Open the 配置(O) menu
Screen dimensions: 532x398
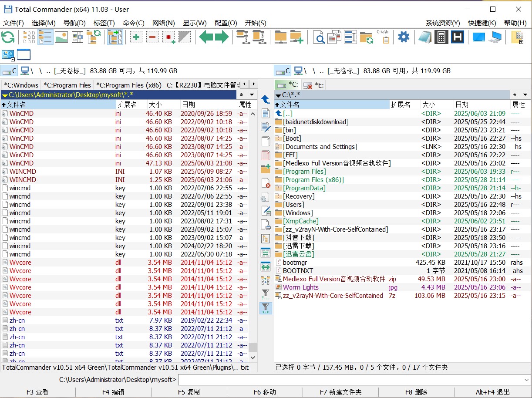pyautogui.click(x=226, y=23)
